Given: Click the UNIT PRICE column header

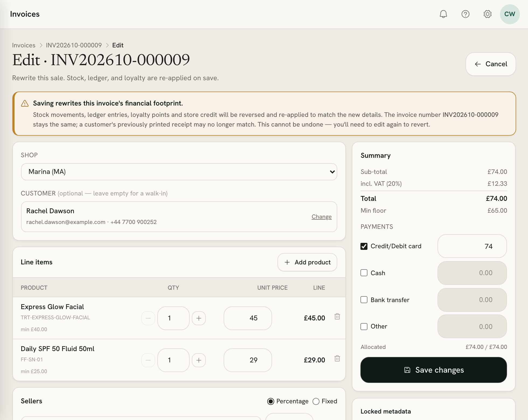Looking at the screenshot, I should pyautogui.click(x=272, y=288).
